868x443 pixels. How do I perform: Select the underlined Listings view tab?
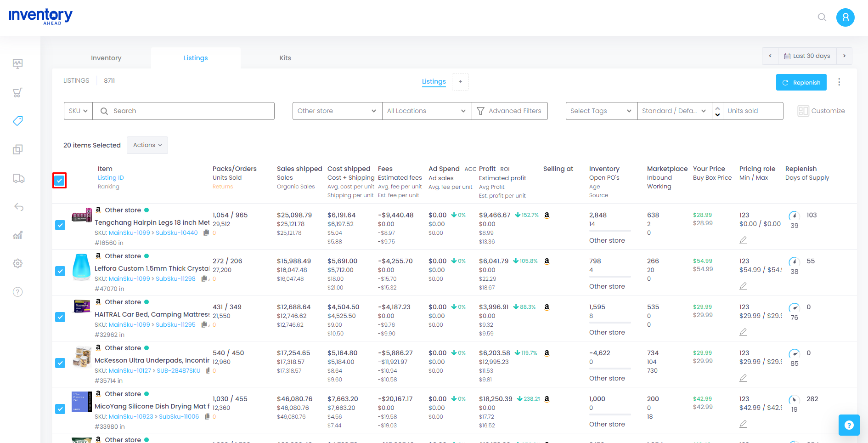tap(434, 81)
